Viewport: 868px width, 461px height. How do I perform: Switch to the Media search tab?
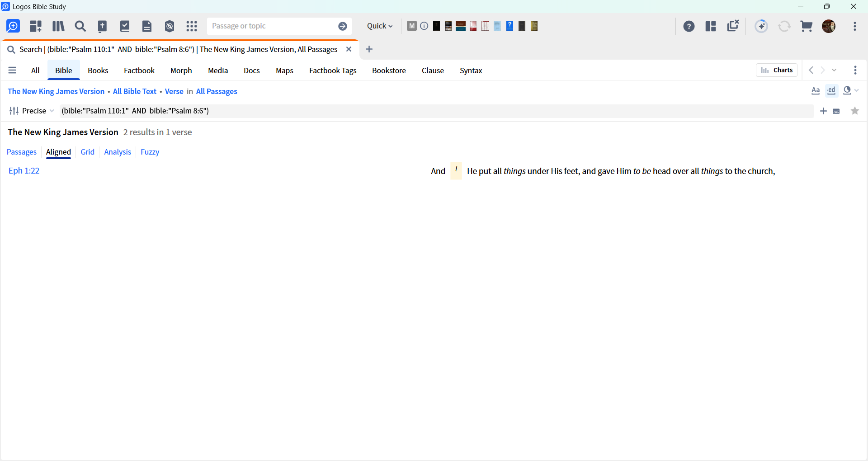(218, 71)
